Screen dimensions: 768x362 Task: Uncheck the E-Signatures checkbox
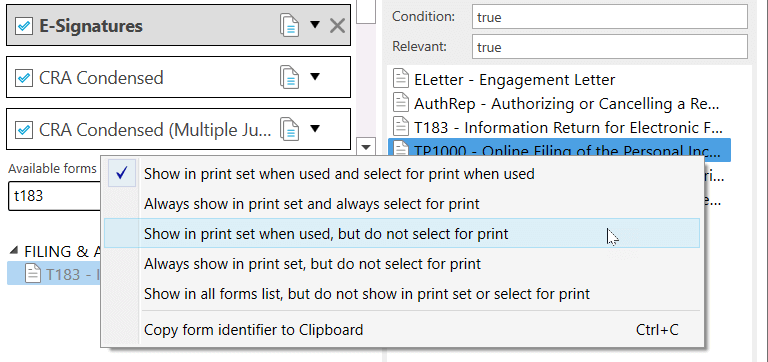coord(24,26)
